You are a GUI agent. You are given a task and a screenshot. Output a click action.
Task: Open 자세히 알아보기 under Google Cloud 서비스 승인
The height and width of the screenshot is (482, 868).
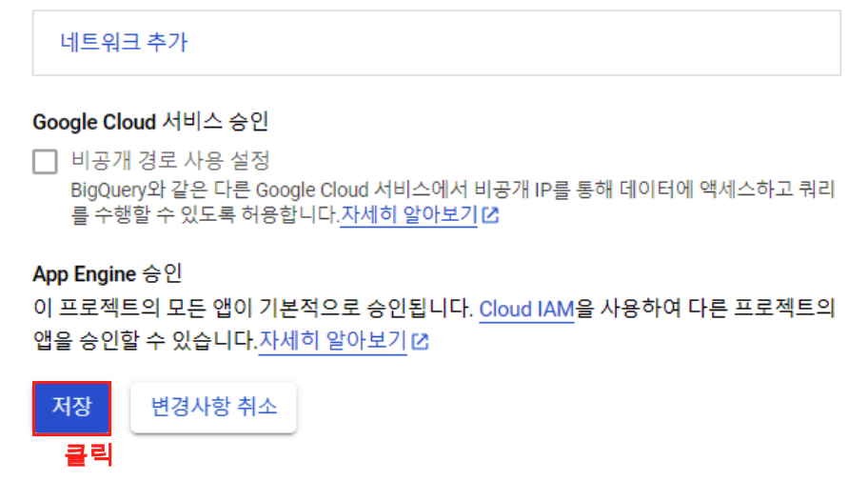(x=408, y=214)
